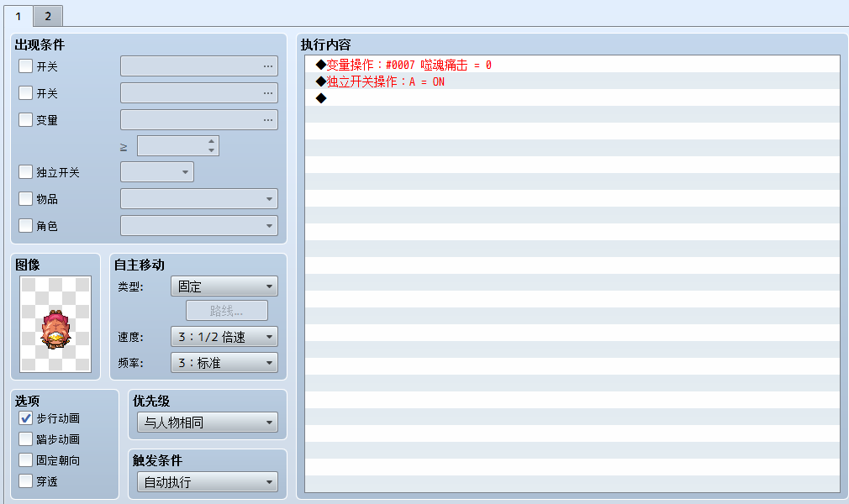Select the 独立开关操作 A = ON command line

pyautogui.click(x=572, y=81)
